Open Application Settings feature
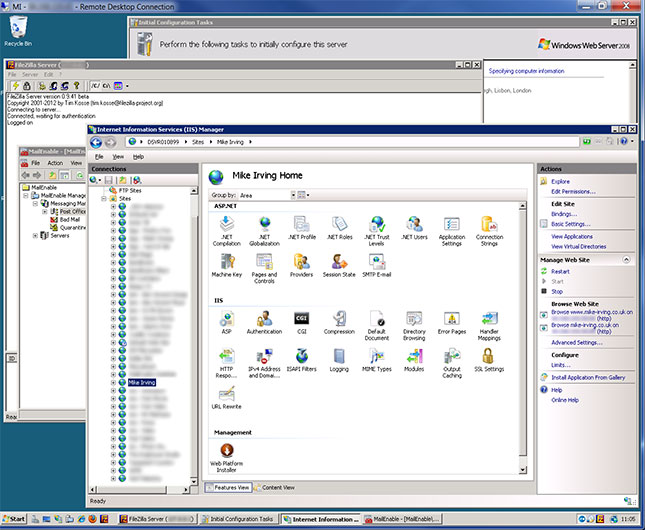 coord(452,231)
